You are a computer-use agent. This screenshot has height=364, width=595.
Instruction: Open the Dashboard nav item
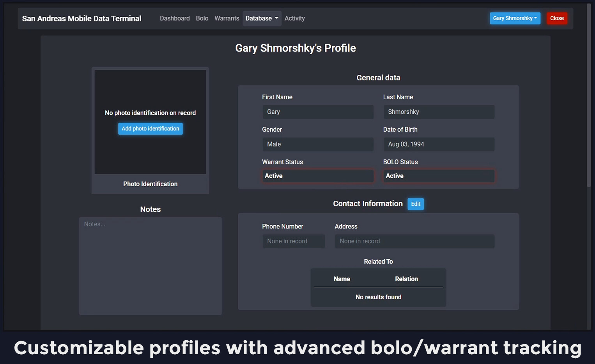point(175,18)
